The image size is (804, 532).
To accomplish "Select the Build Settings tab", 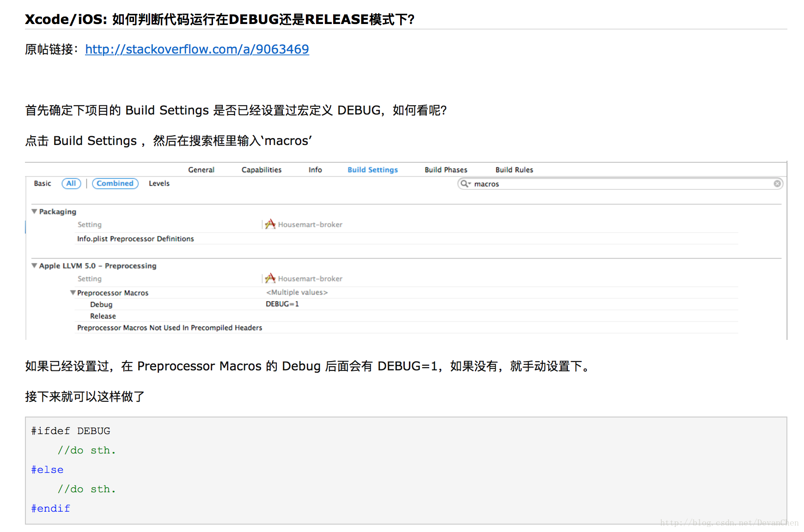I will coord(372,170).
